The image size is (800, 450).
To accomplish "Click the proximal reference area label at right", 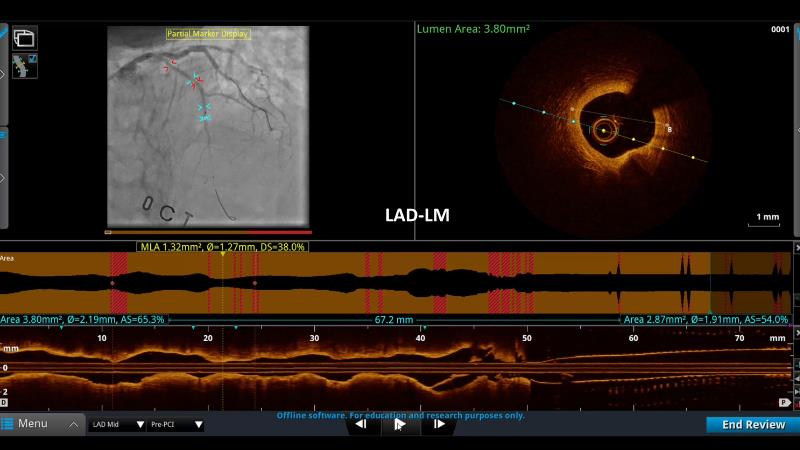I will pyautogui.click(x=704, y=319).
